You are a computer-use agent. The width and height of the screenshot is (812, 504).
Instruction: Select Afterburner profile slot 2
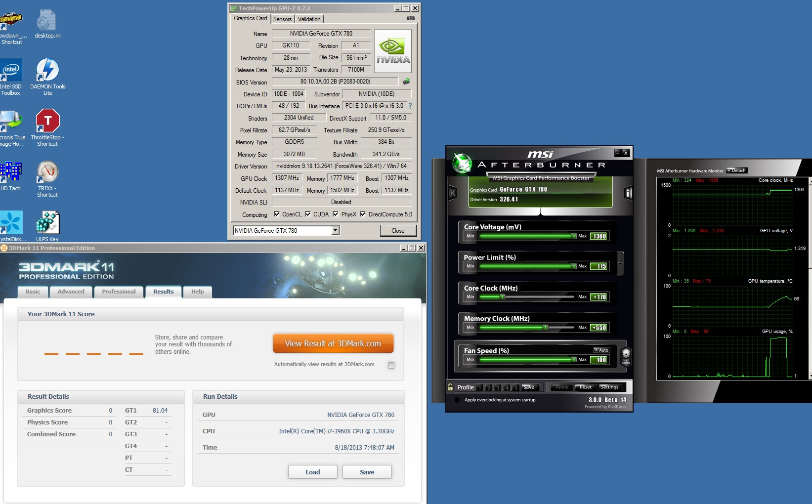tap(489, 387)
